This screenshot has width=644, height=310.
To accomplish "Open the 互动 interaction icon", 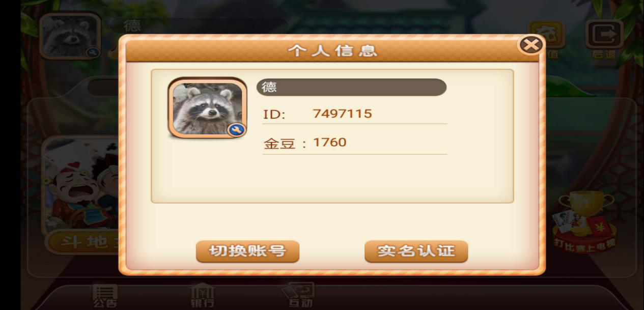I will pos(300,296).
